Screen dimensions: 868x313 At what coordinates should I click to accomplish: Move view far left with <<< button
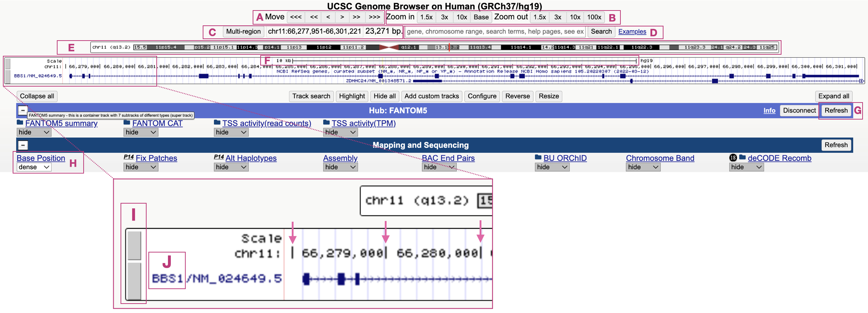[296, 17]
